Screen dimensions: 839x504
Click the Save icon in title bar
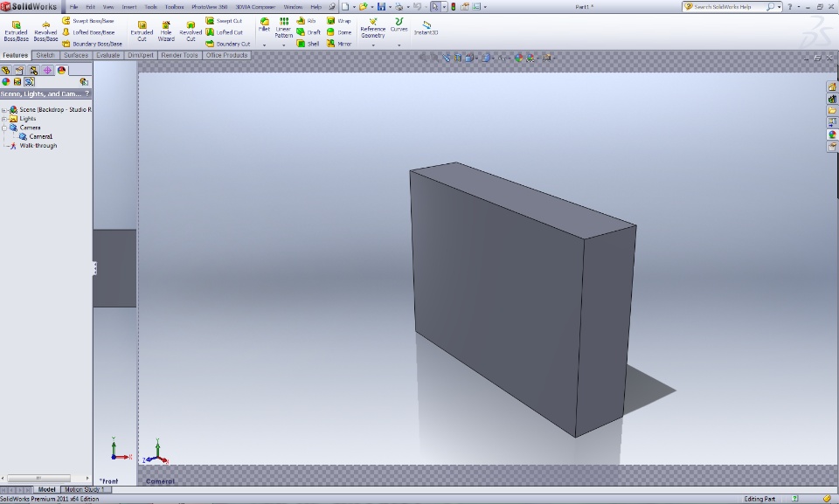coord(382,7)
